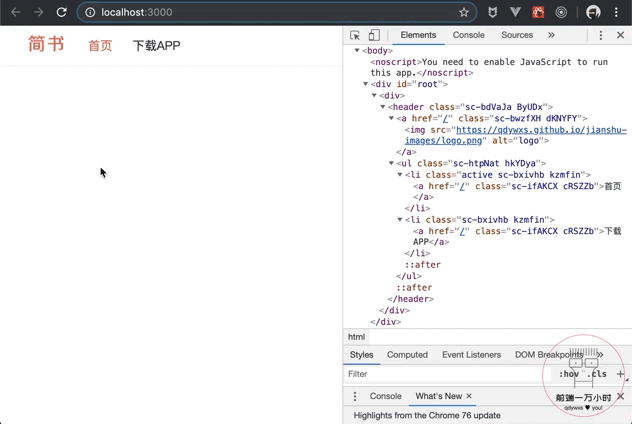Toggle .cls class editor

click(x=597, y=374)
